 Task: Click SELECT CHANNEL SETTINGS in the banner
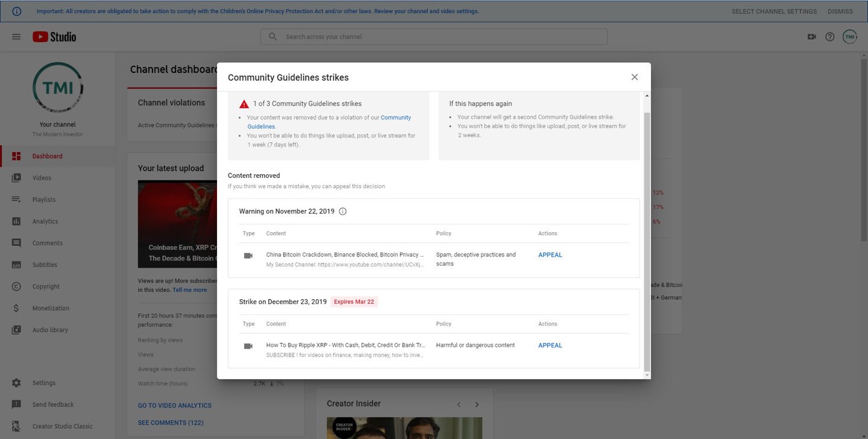774,11
